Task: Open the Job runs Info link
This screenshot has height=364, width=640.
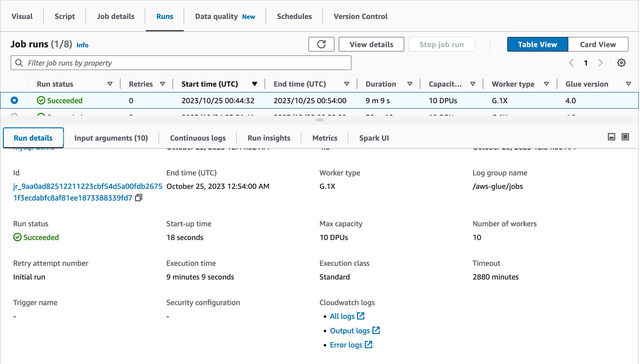Action: point(83,45)
